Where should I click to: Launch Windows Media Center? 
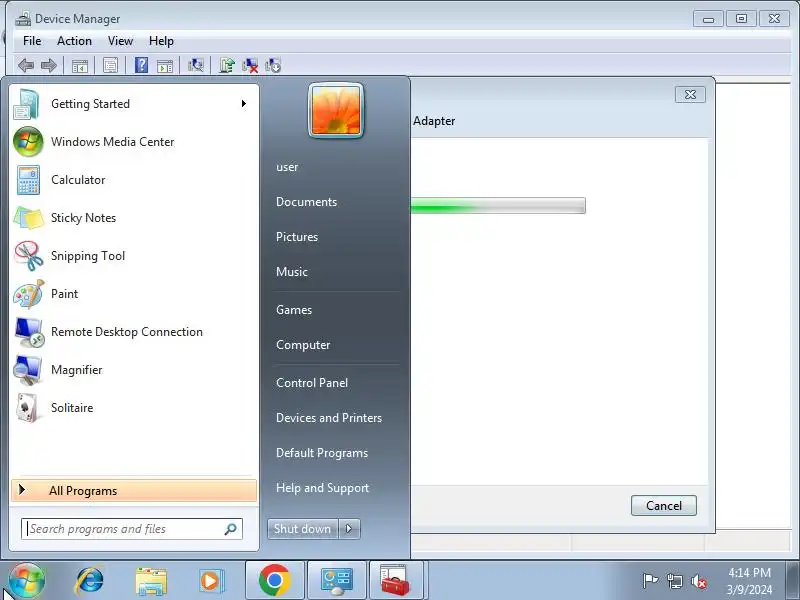pos(133,142)
